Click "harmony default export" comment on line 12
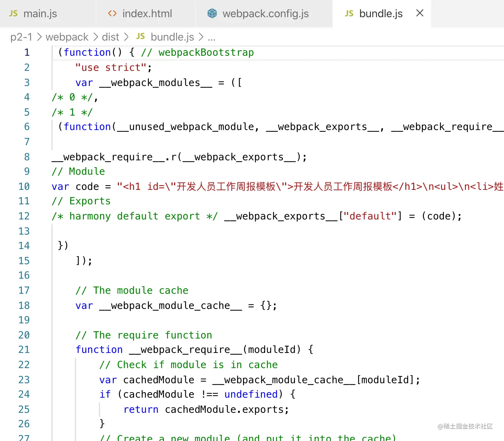504x441 pixels. [x=134, y=216]
